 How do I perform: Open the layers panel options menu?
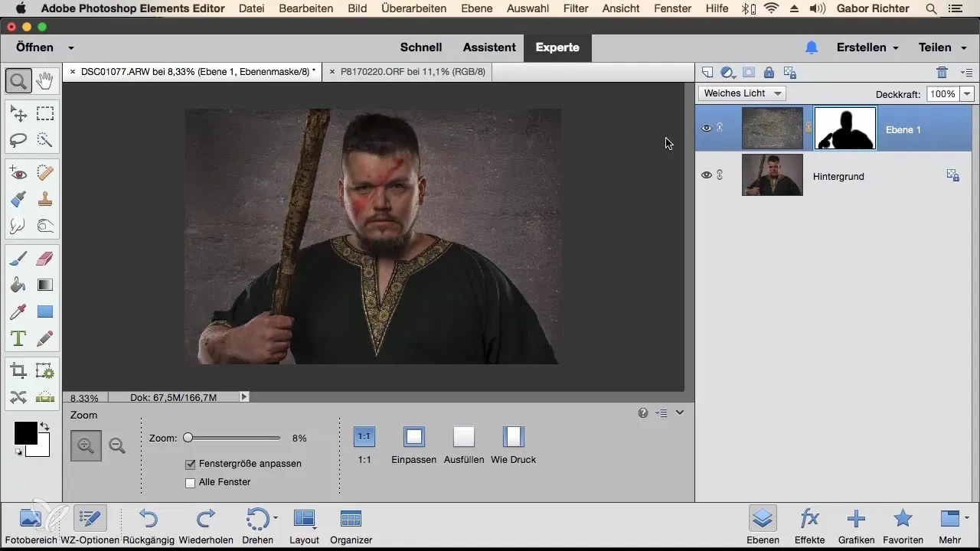966,73
